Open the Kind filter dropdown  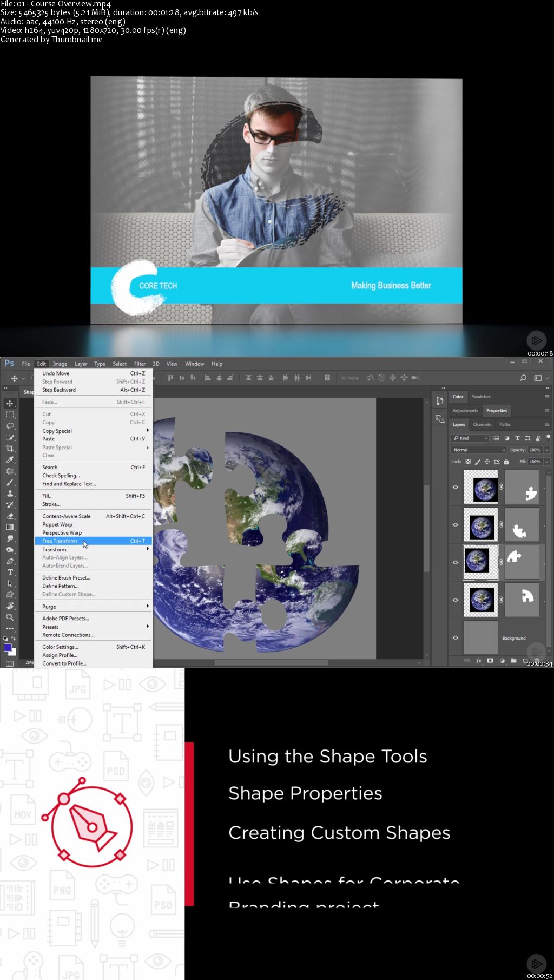pos(470,438)
